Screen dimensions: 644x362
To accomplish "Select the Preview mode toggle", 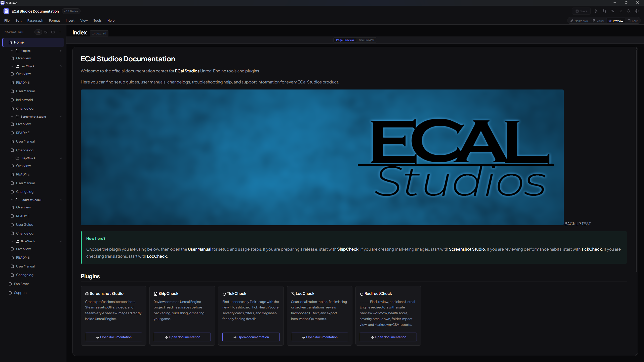I will tap(616, 21).
